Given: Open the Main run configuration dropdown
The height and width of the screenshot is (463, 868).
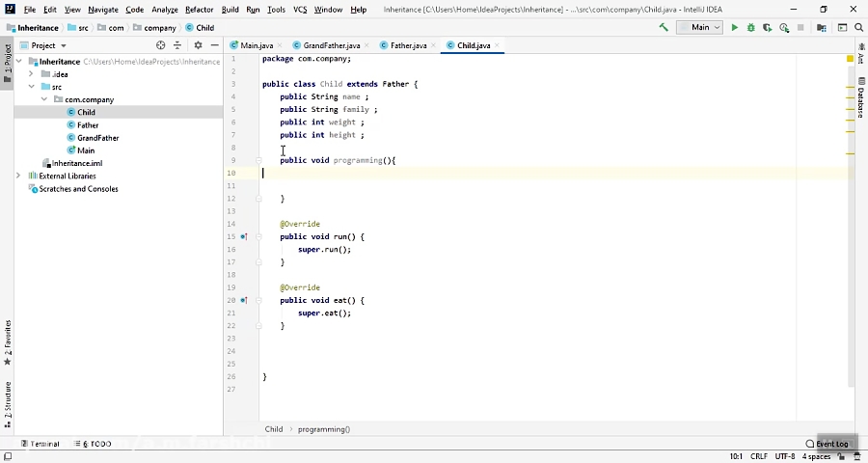Looking at the screenshot, I should tap(700, 27).
